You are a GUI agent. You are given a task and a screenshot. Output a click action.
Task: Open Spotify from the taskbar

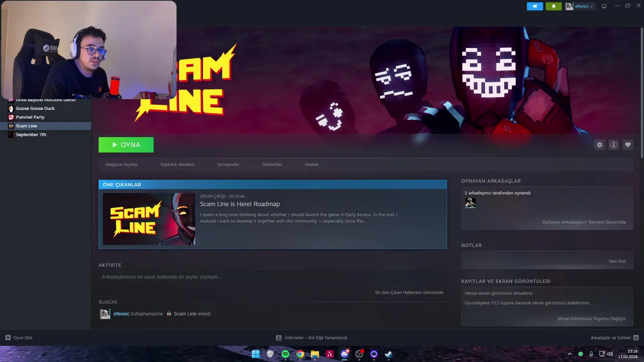pos(285,354)
